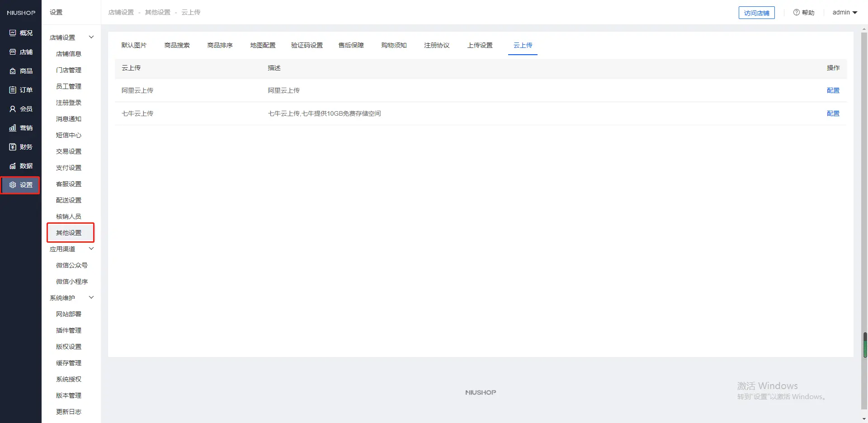This screenshot has width=868, height=423.
Task: Open the 商品 goods bag icon
Action: 13,71
